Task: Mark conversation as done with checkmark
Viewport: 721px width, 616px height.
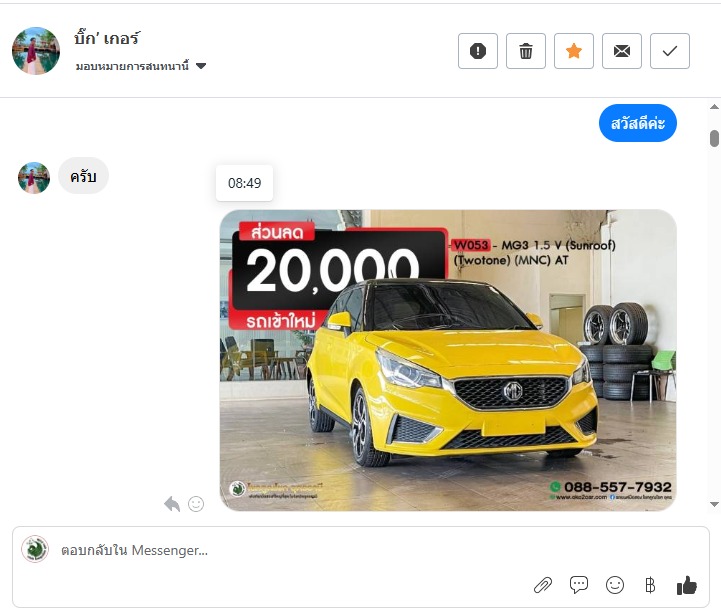Action: 670,51
